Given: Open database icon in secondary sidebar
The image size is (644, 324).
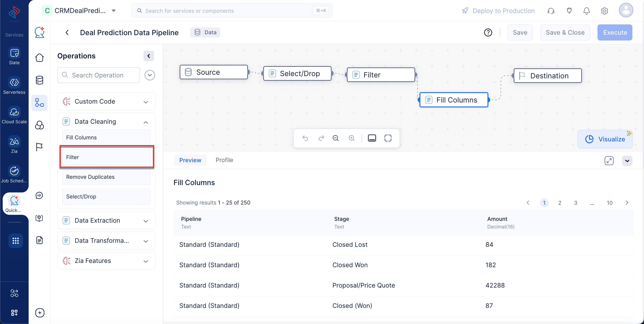Looking at the screenshot, I should click(x=40, y=80).
